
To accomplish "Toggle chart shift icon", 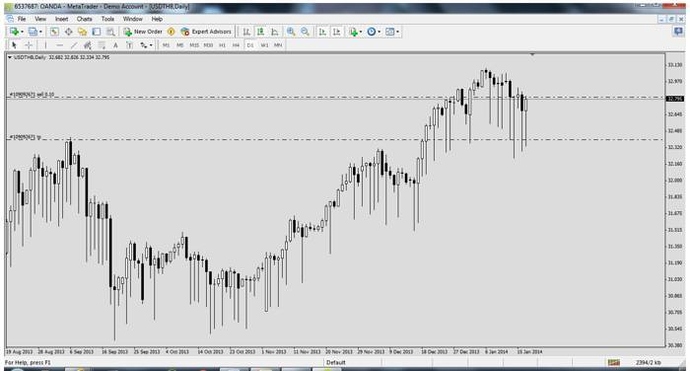I will pos(337,32).
